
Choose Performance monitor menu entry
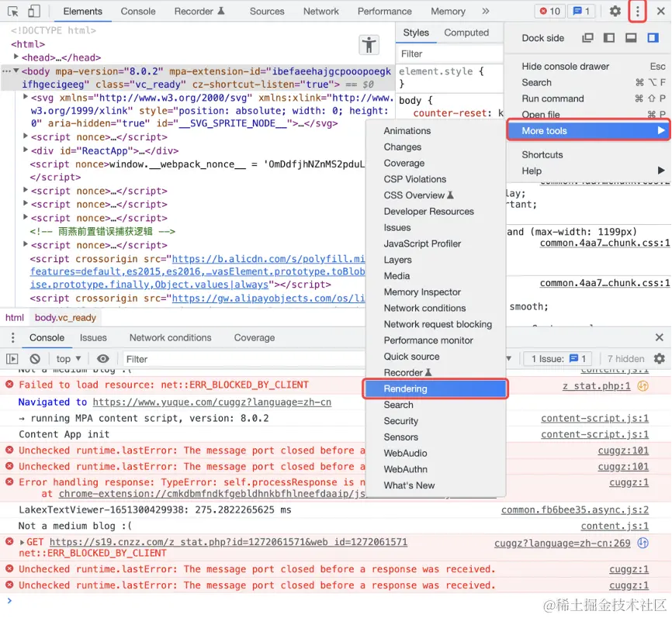pos(428,340)
